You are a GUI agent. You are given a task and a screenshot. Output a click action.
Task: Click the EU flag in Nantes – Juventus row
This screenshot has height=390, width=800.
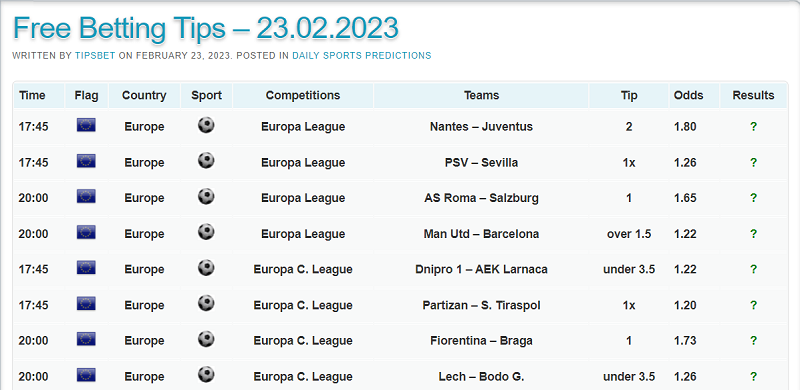pyautogui.click(x=86, y=125)
